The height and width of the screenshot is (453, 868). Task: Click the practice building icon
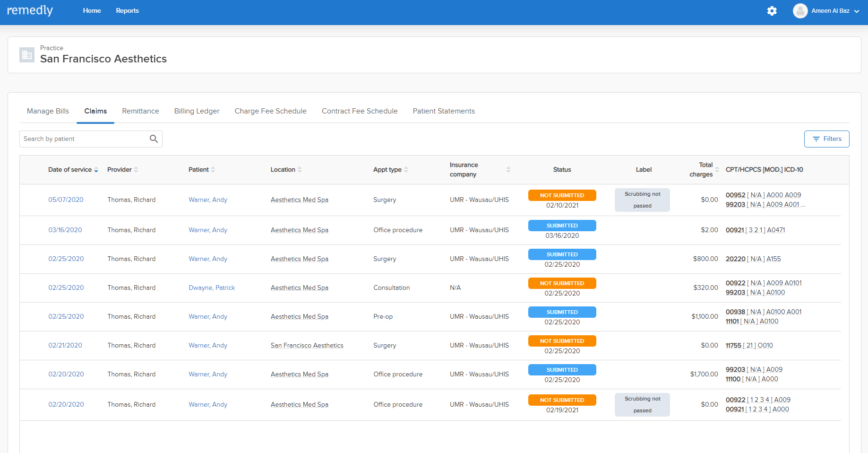(x=27, y=55)
